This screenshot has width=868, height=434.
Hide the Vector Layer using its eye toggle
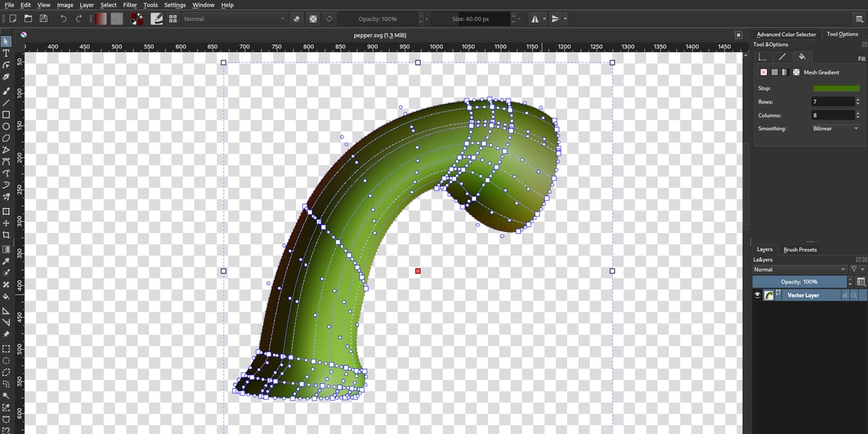point(757,294)
